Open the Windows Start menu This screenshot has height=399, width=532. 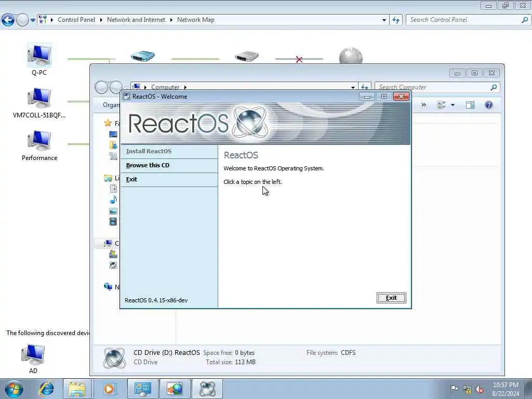[x=14, y=389]
